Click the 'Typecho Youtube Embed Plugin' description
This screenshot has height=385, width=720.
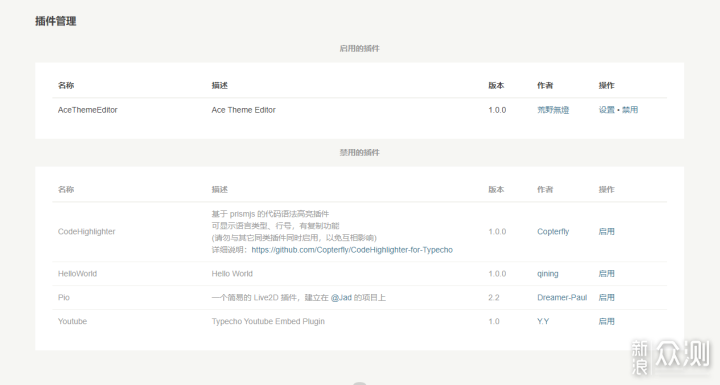point(268,322)
